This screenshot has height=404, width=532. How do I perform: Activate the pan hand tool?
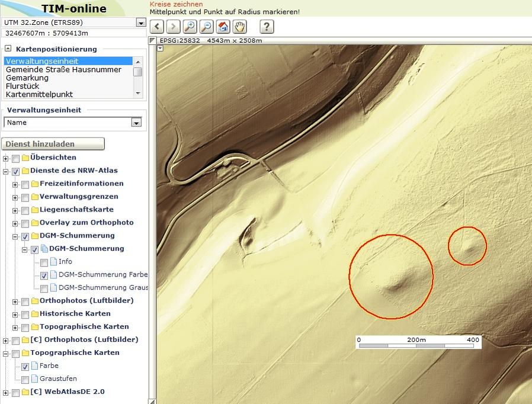[x=239, y=26]
